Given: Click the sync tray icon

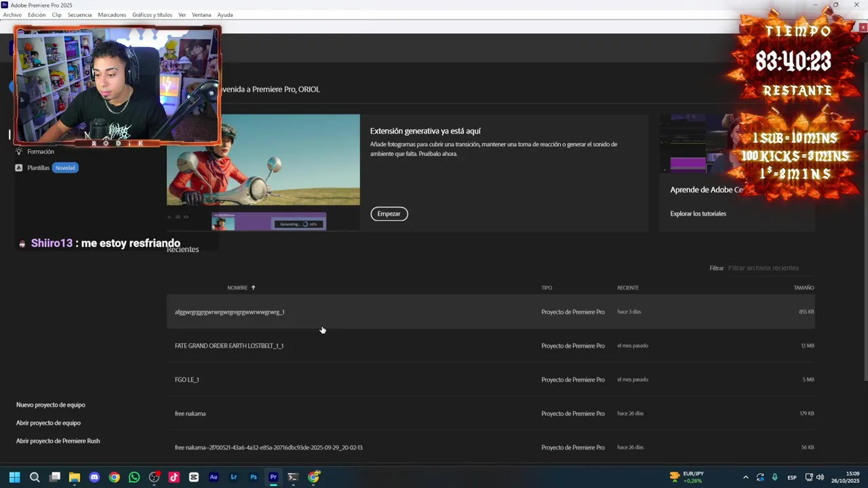Looking at the screenshot, I should [x=760, y=477].
